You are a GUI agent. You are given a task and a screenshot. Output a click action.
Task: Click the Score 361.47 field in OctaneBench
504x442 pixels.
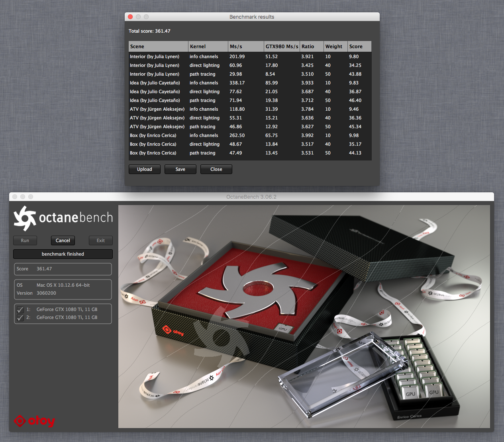[63, 269]
